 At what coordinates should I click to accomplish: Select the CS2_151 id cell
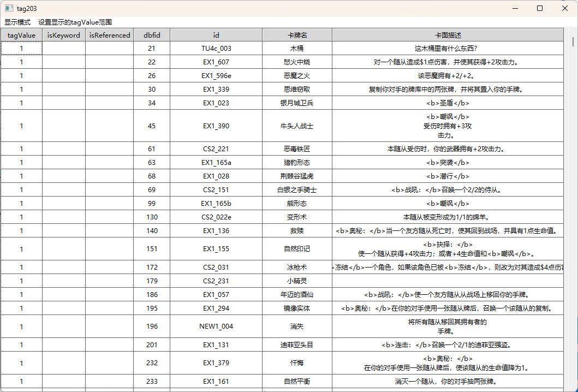point(216,189)
